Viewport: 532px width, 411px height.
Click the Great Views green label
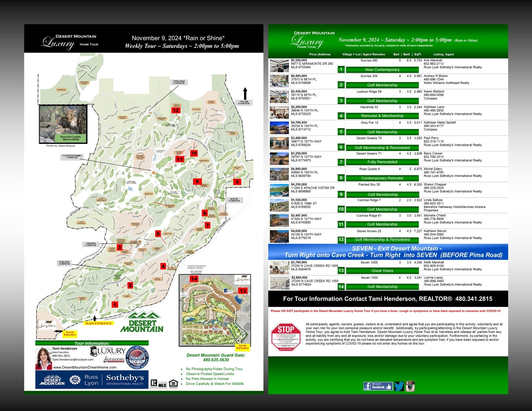pos(382,271)
